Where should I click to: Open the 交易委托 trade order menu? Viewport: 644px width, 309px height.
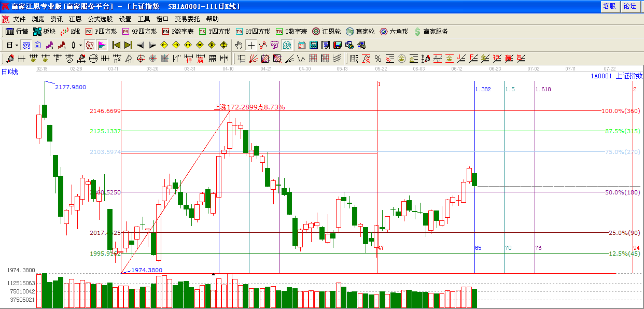click(187, 19)
